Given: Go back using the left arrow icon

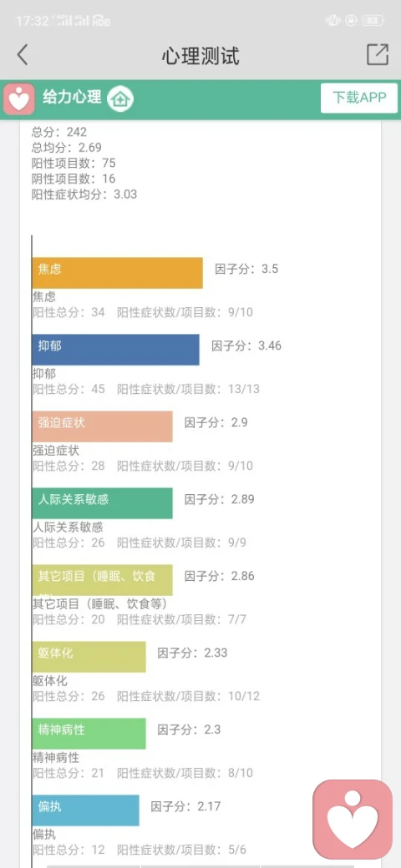Looking at the screenshot, I should click(x=23, y=55).
